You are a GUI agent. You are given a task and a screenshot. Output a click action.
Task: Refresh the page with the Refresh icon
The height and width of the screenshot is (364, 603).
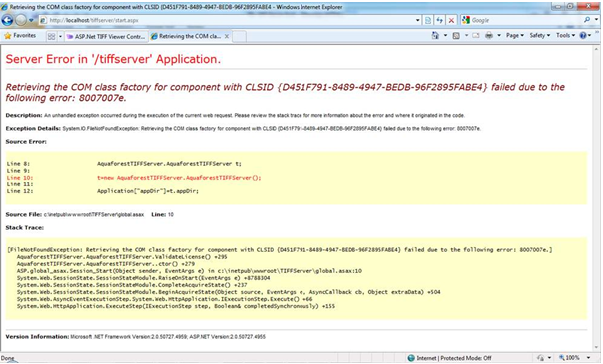[440, 20]
